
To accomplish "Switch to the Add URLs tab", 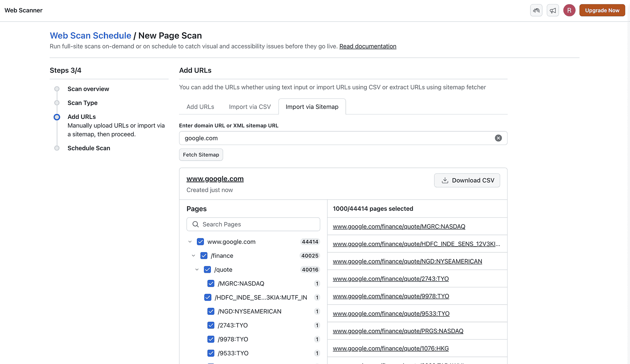I will (x=200, y=107).
